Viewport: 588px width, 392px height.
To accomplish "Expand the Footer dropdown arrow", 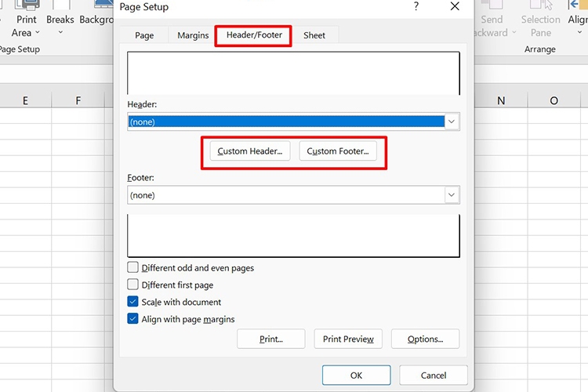I will (x=452, y=195).
